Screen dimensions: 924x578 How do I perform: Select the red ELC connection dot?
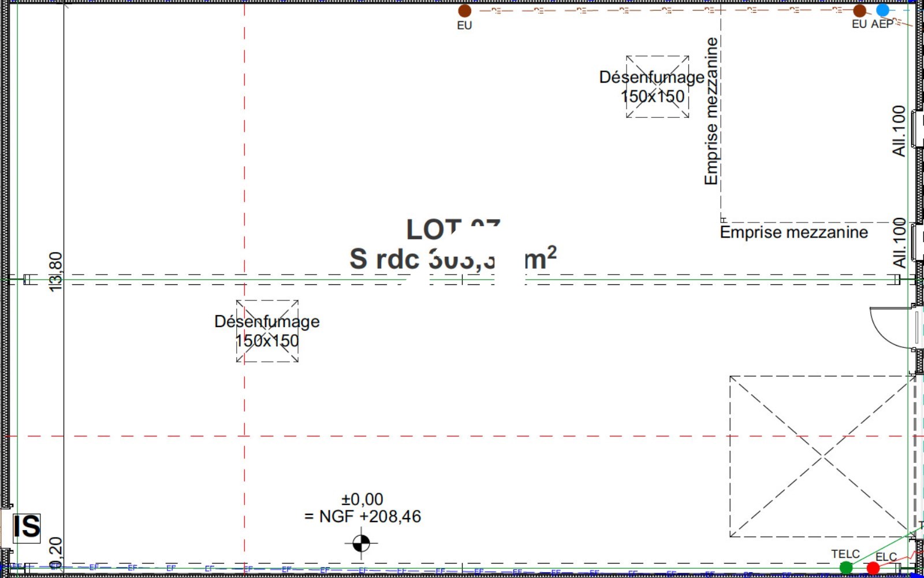[x=873, y=569]
